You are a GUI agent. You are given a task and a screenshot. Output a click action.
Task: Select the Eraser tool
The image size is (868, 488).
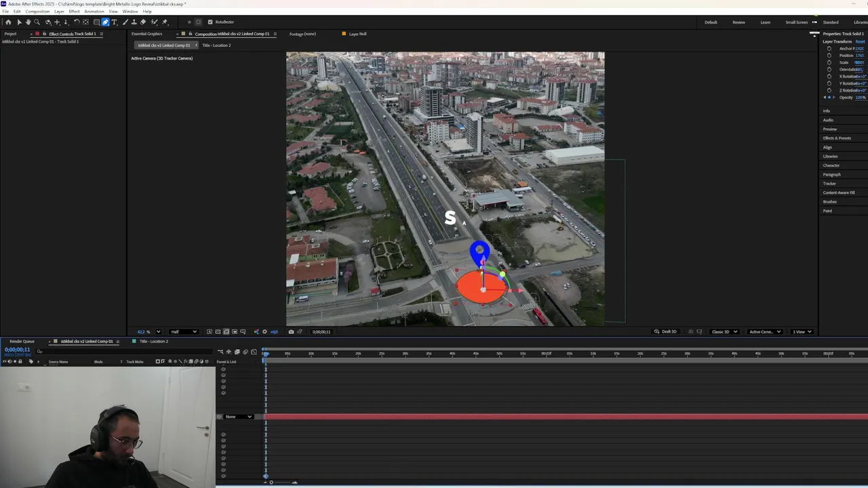pyautogui.click(x=142, y=22)
